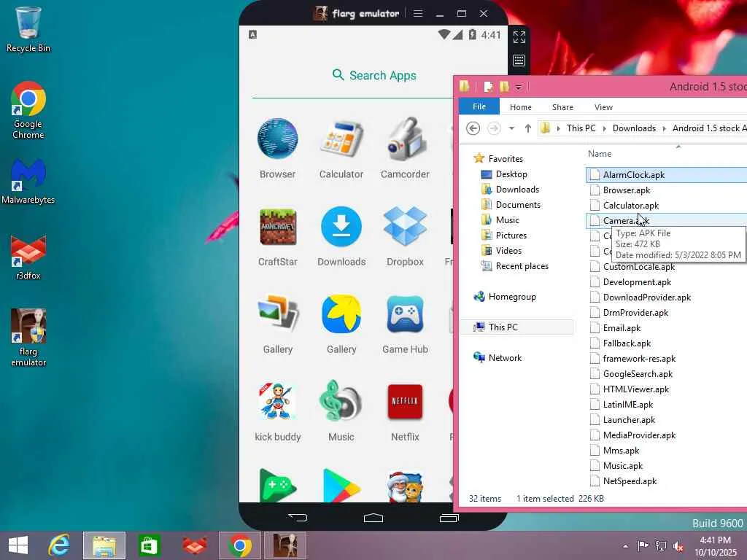Screen dimensions: 747x560
Task: Launch CraftStar game icon
Action: (278, 227)
